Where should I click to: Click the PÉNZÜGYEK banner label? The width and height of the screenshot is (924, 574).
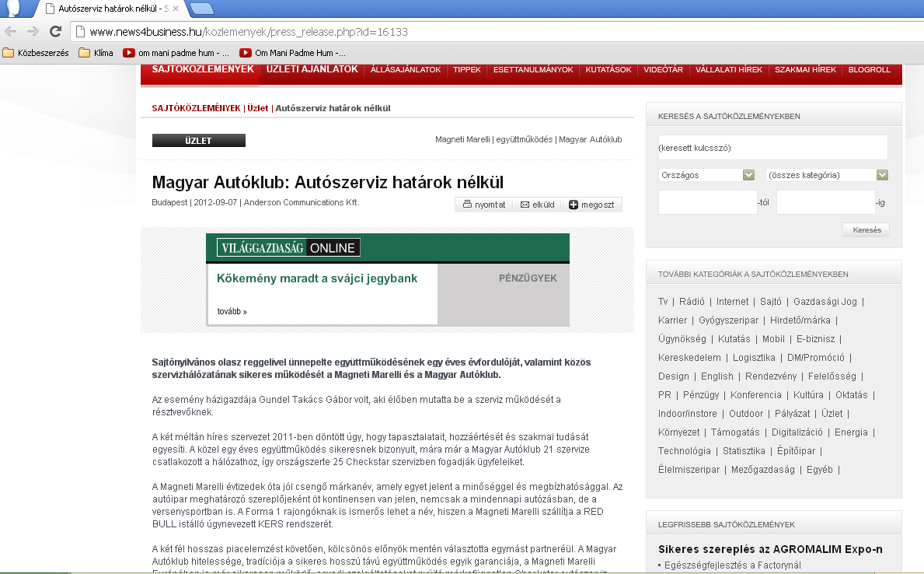[528, 278]
